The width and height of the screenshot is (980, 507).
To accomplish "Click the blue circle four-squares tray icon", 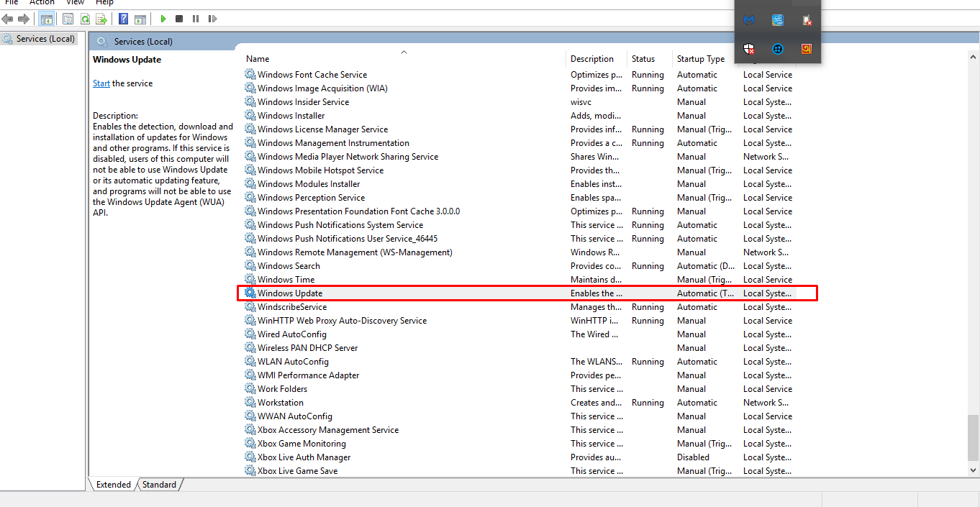I will pos(778,49).
